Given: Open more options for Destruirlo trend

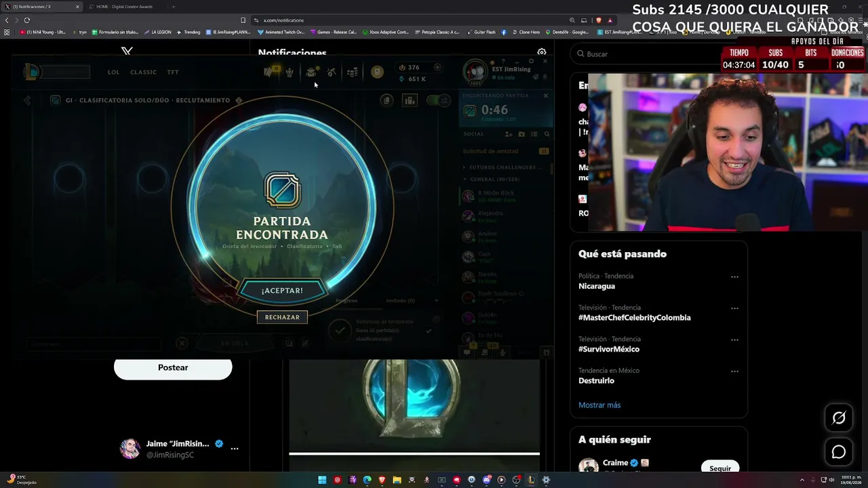Looking at the screenshot, I should pos(734,371).
